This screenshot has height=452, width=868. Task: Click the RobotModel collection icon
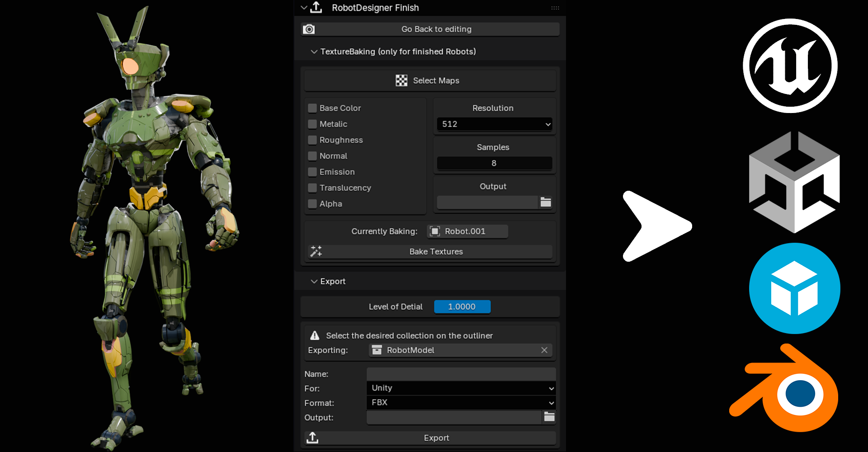(x=377, y=350)
